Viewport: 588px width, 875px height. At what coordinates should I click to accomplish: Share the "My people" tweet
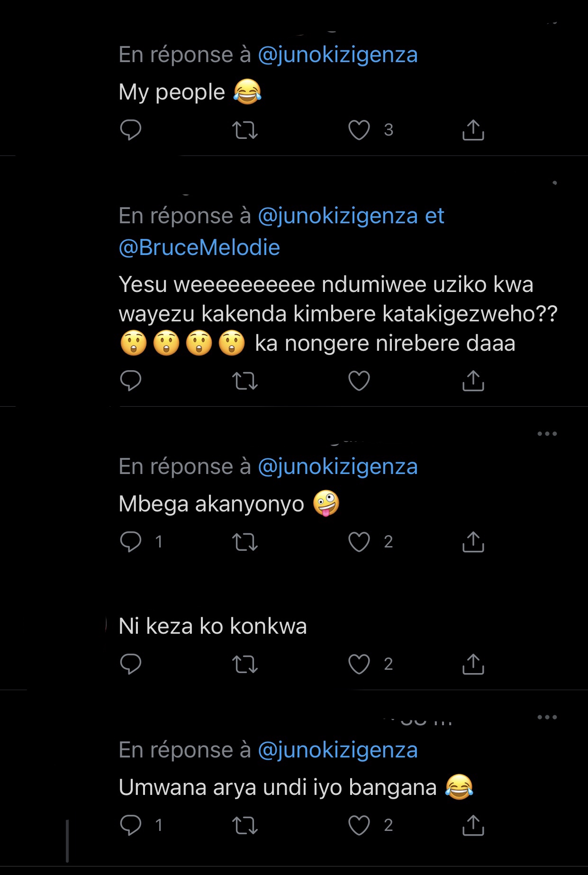tap(473, 130)
